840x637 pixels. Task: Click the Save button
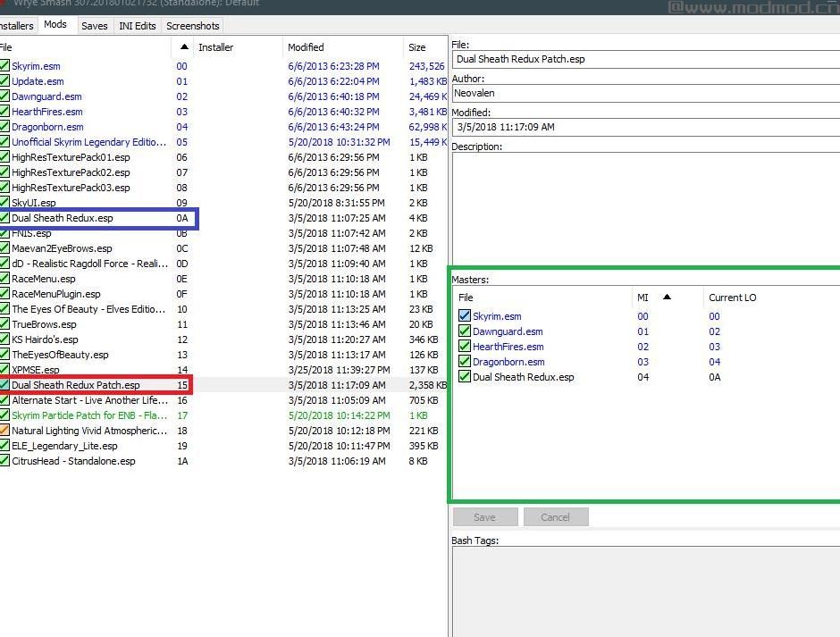[485, 517]
